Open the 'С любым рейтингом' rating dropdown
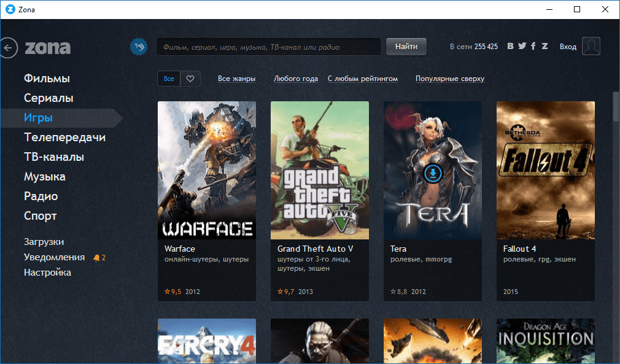620x364 pixels. pyautogui.click(x=363, y=79)
